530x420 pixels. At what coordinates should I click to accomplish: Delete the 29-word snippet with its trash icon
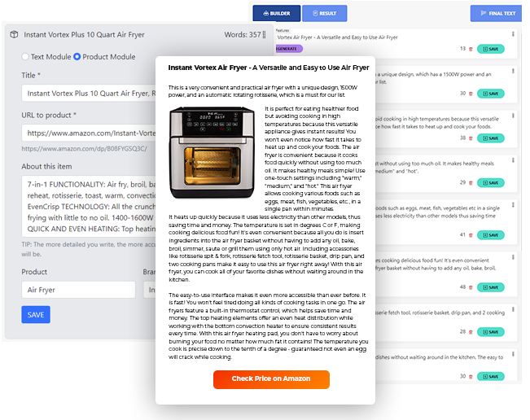click(471, 183)
